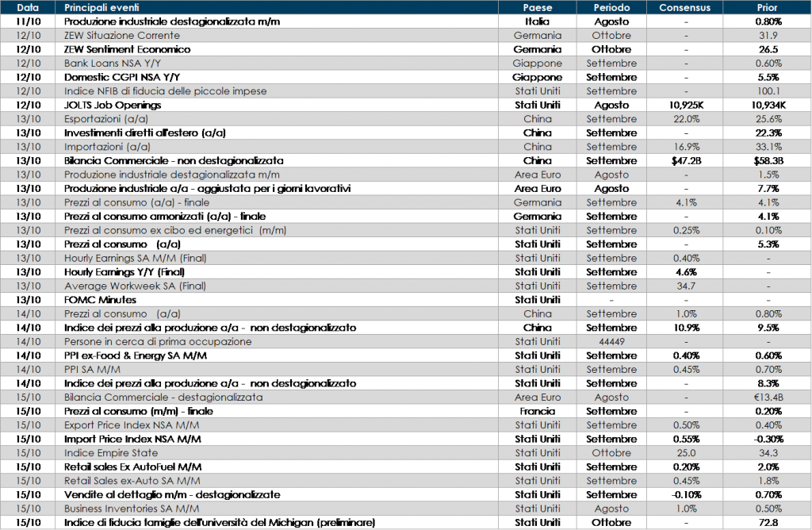Select 'Produzione industriale destagionalizzata m/m' row
This screenshot has height=530, width=812.
coord(171,175)
